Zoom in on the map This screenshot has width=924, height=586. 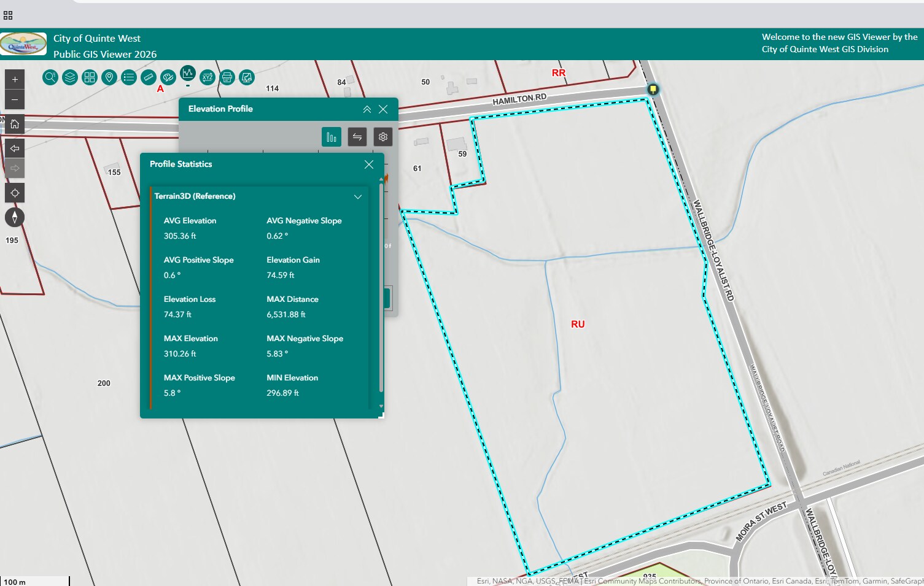coord(15,79)
